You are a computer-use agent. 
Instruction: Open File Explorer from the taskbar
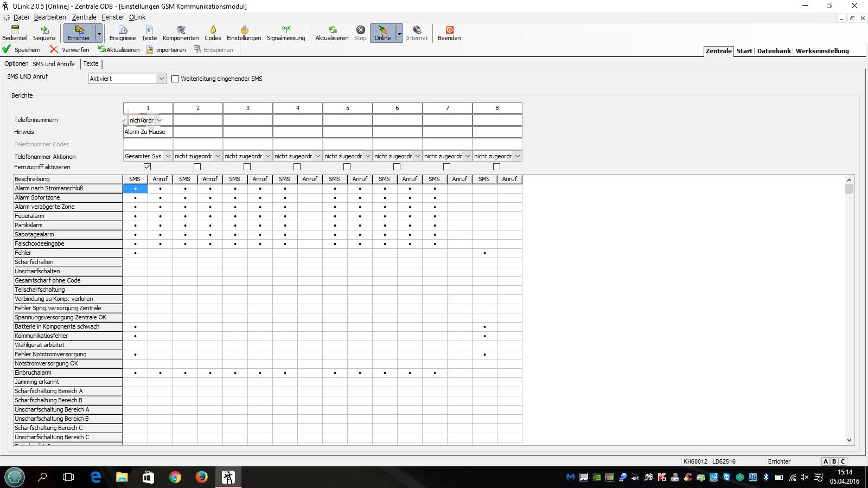coord(122,477)
